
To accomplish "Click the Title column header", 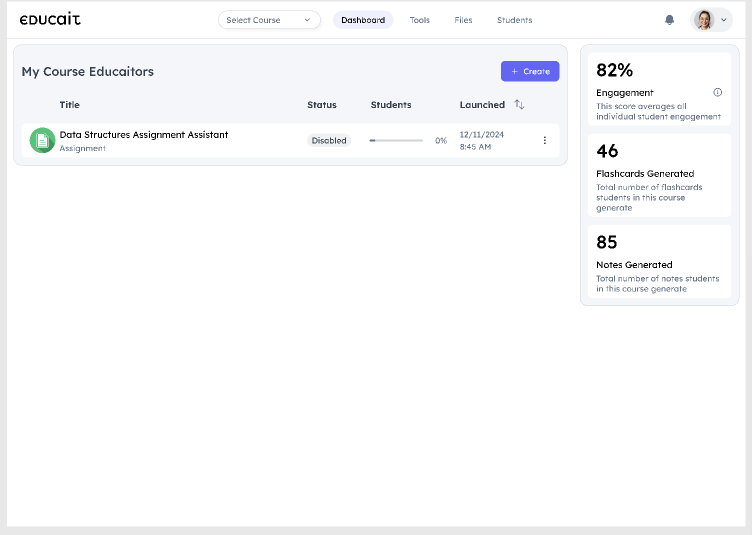I will pos(69,105).
